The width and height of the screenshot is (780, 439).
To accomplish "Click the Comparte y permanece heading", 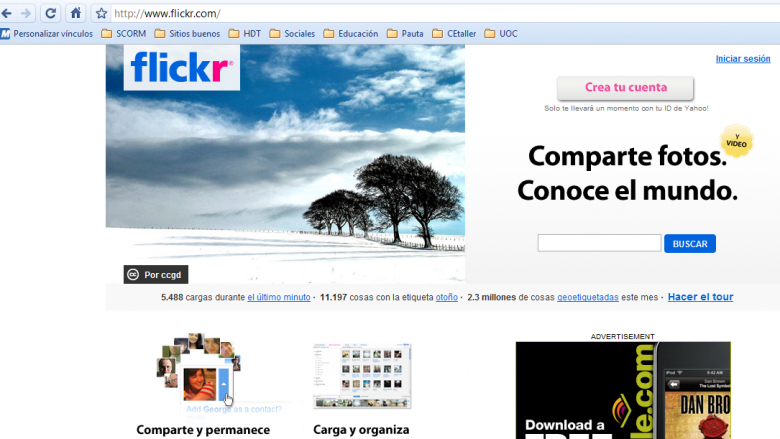I will [x=203, y=430].
